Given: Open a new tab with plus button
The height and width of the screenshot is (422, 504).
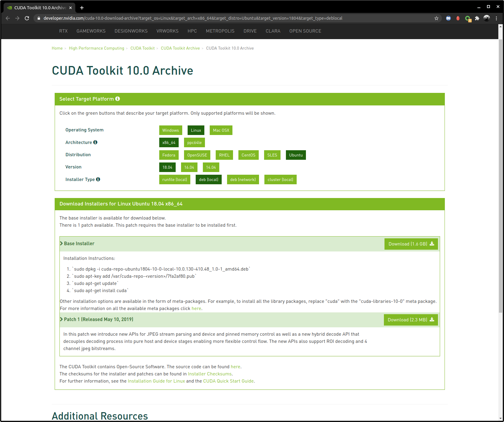Looking at the screenshot, I should (82, 8).
